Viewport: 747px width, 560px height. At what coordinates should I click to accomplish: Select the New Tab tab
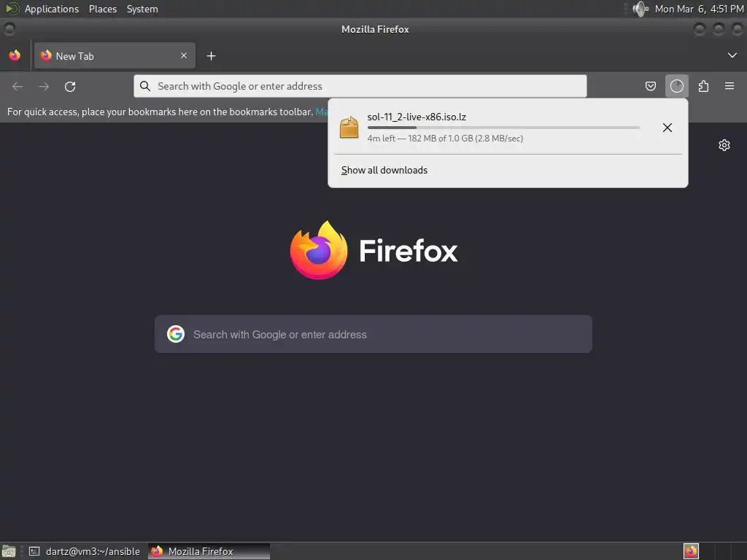coord(115,55)
